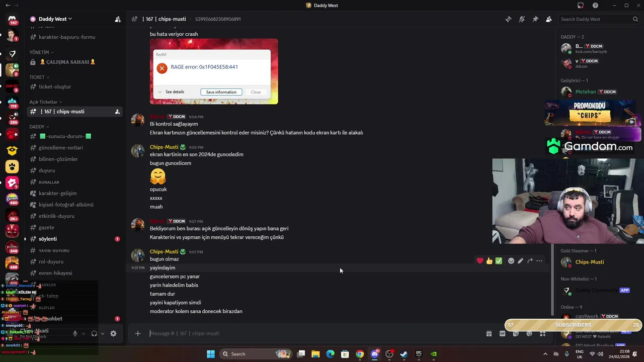Collapse the TICKET category
The height and width of the screenshot is (362, 644).
(39, 77)
